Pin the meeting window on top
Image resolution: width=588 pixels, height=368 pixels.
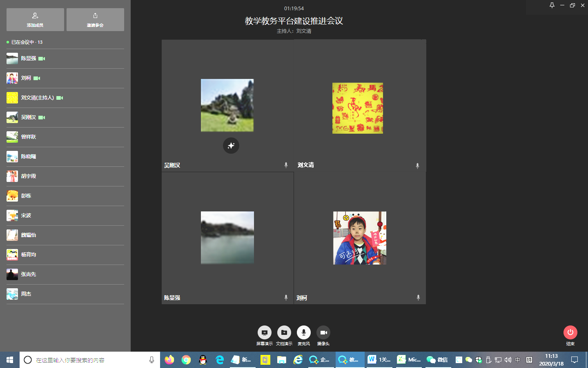[552, 5]
